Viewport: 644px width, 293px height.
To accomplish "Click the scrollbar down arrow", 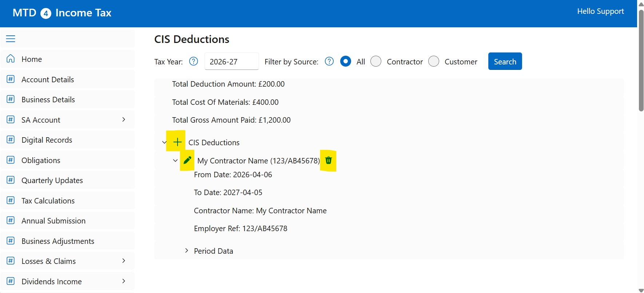I will (x=641, y=290).
